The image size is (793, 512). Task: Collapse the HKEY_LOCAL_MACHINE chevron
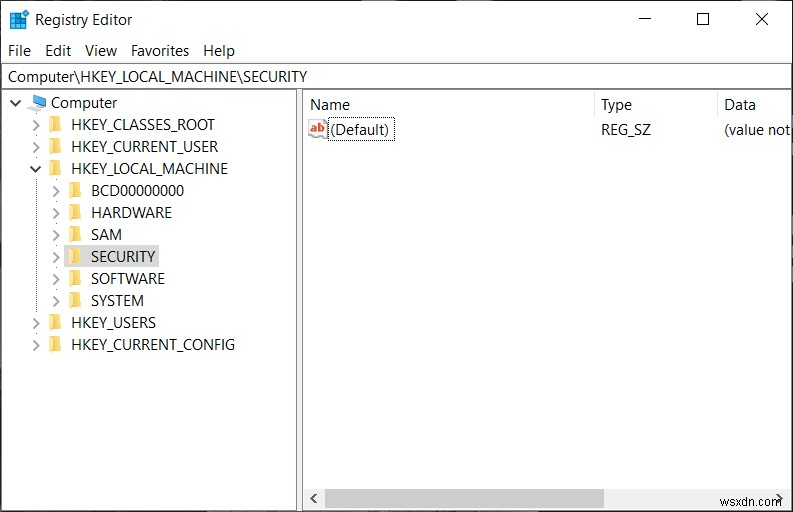(x=35, y=169)
